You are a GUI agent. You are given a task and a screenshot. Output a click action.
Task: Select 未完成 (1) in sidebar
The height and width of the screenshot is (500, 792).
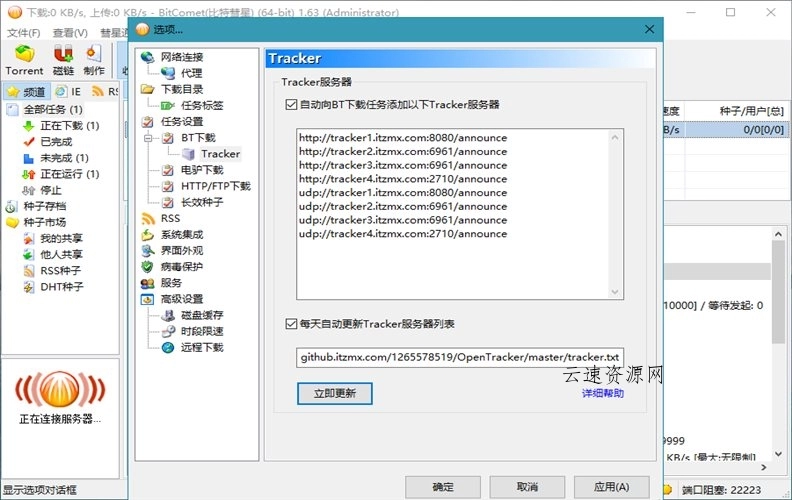pyautogui.click(x=64, y=158)
